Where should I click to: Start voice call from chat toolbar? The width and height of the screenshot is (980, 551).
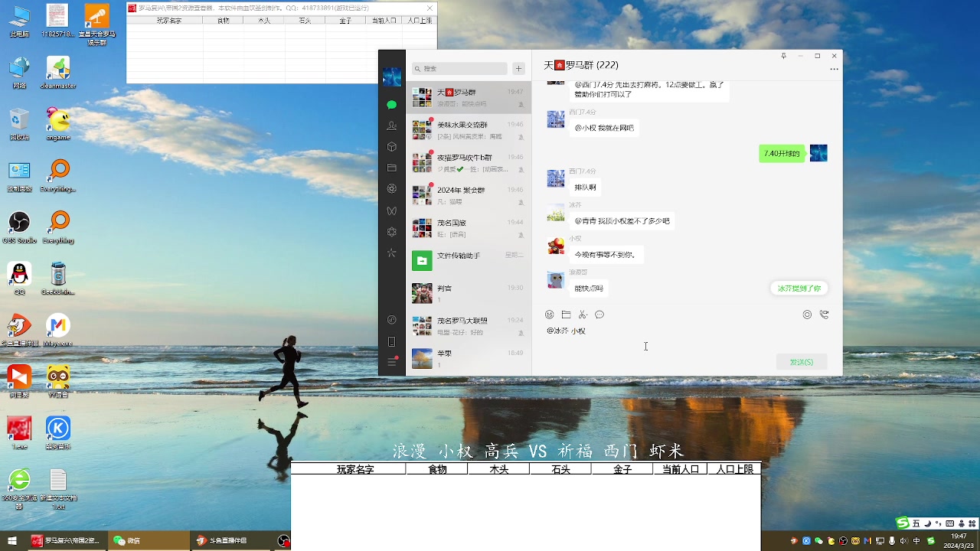(824, 315)
